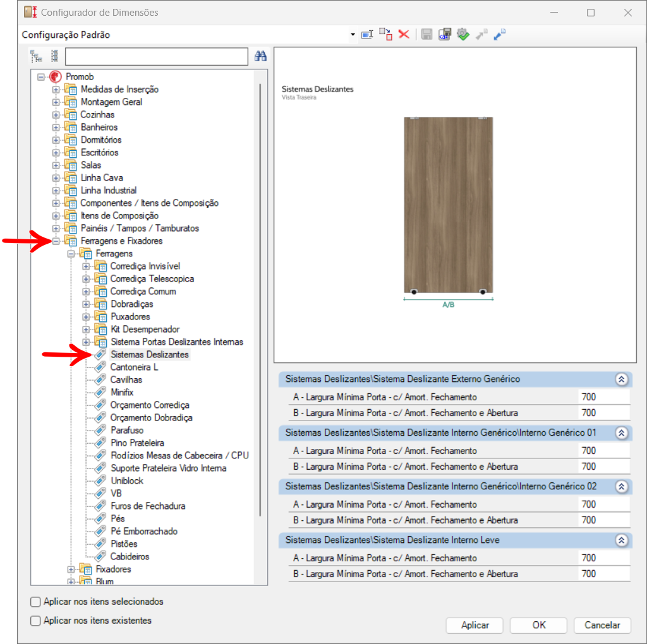Click the expand all tree icon

coord(54,56)
